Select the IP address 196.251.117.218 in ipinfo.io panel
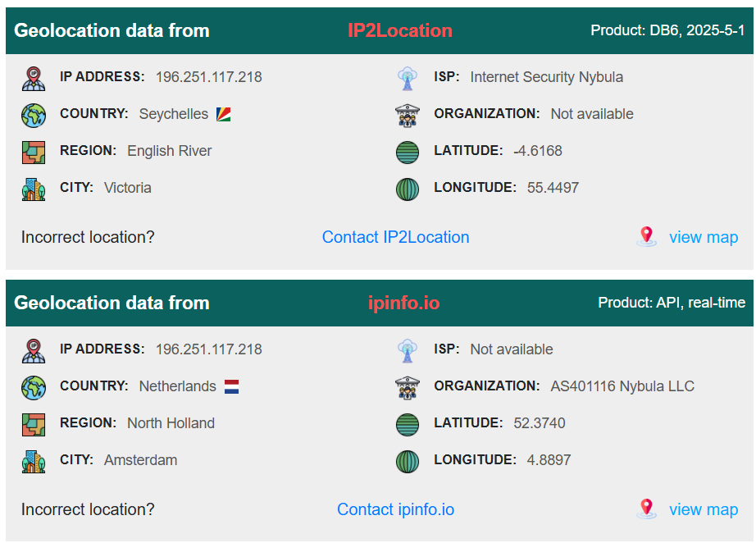This screenshot has height=543, width=756. coord(209,349)
